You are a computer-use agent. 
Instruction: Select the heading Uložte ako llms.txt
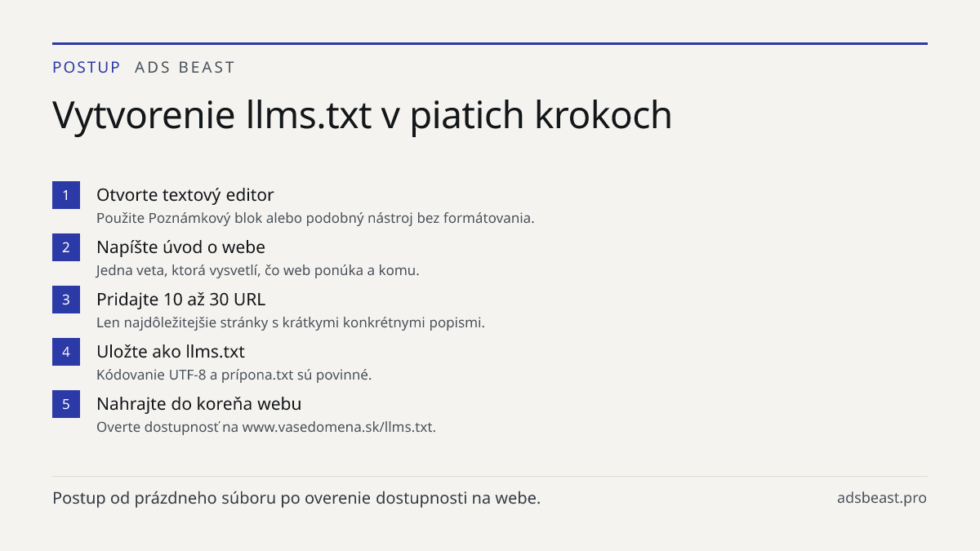point(171,352)
